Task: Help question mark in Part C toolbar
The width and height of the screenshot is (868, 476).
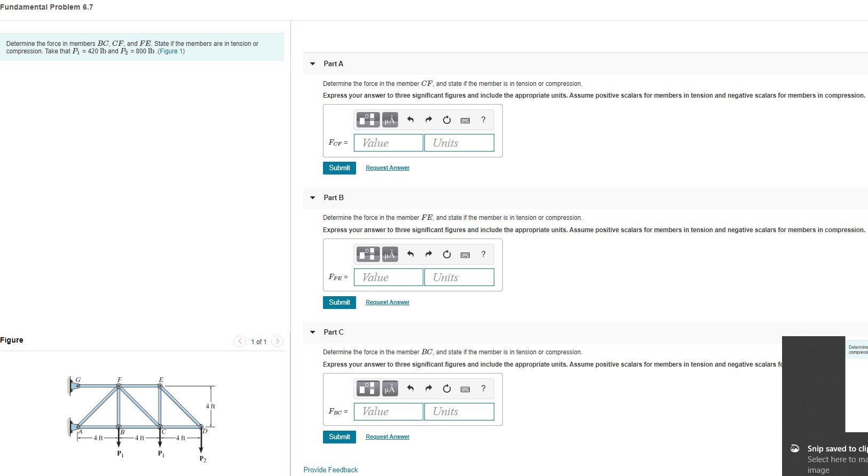Action: click(x=484, y=388)
